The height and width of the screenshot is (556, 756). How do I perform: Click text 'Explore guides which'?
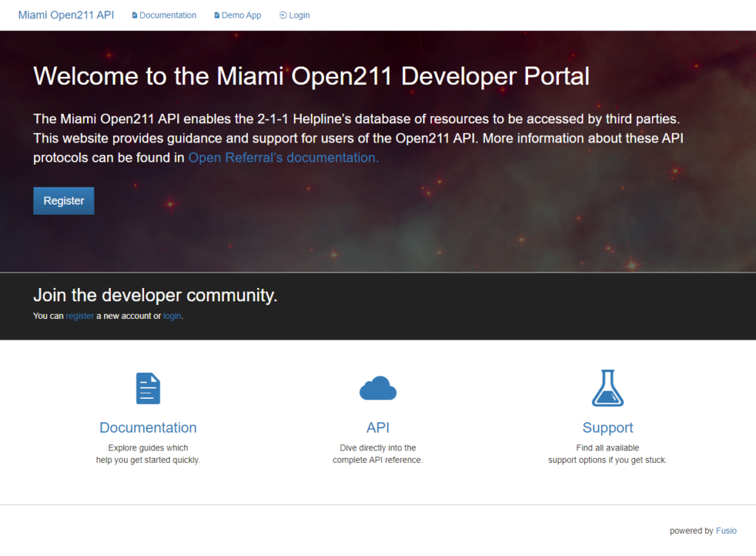(x=148, y=448)
